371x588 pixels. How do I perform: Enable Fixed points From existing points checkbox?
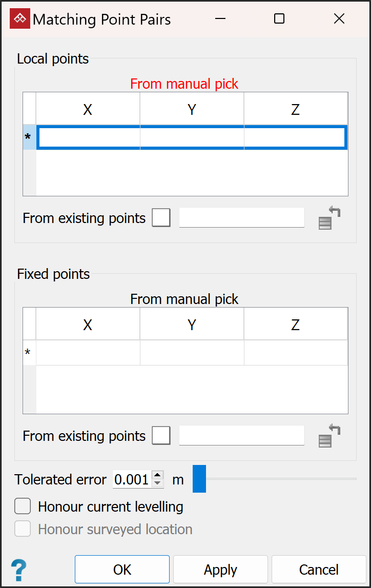[161, 436]
